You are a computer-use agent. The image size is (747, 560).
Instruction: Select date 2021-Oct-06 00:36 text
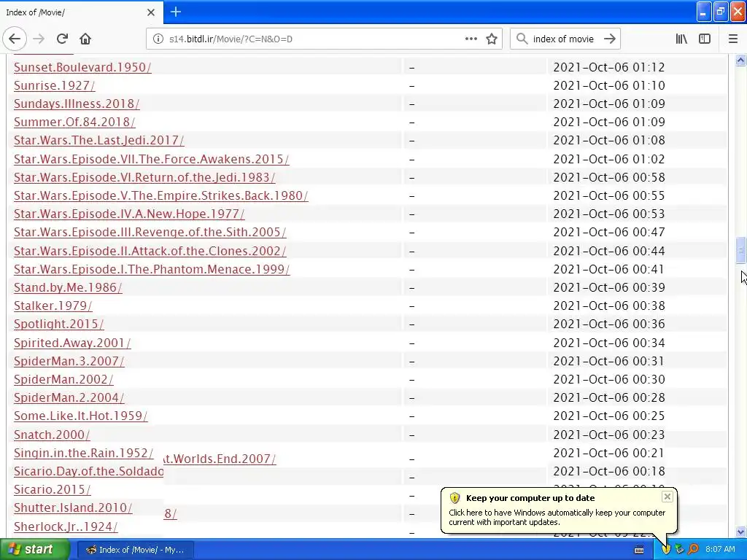coord(609,324)
